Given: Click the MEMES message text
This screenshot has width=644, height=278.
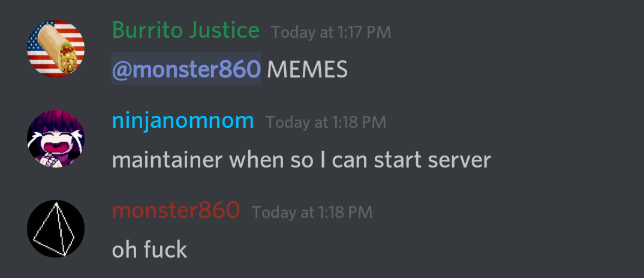Looking at the screenshot, I should (x=307, y=70).
